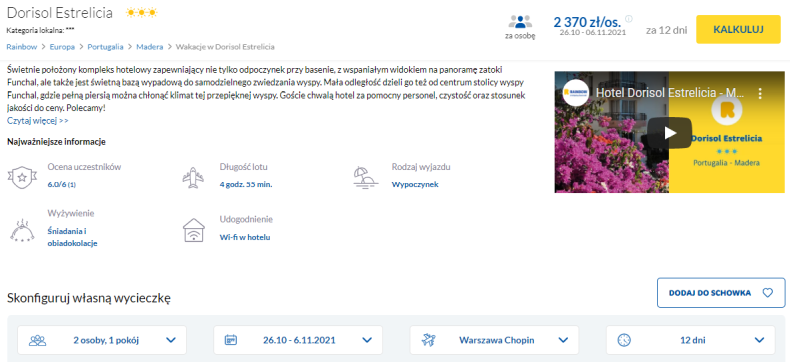The image size is (790, 362).
Task: Click the 'Wakacje w Dorisol Estrelicia' breadcrumb text
Action: [x=225, y=47]
